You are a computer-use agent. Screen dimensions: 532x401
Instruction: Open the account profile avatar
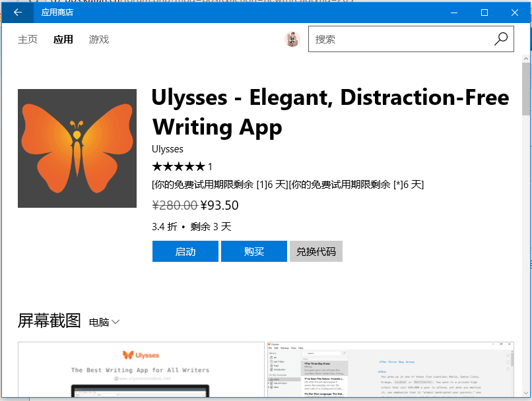click(292, 39)
